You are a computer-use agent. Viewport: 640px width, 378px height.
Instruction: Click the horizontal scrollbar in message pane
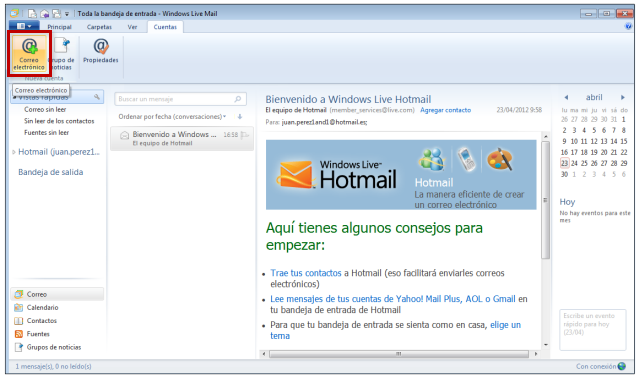click(x=399, y=354)
